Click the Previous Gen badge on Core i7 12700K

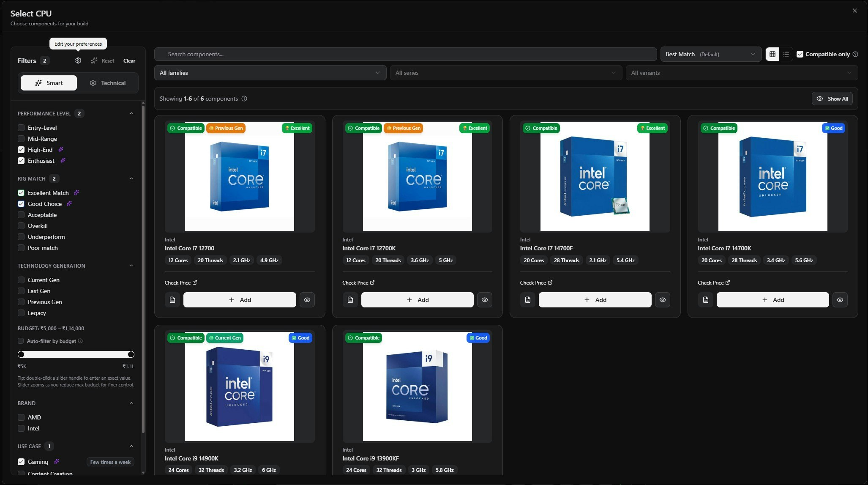click(404, 128)
